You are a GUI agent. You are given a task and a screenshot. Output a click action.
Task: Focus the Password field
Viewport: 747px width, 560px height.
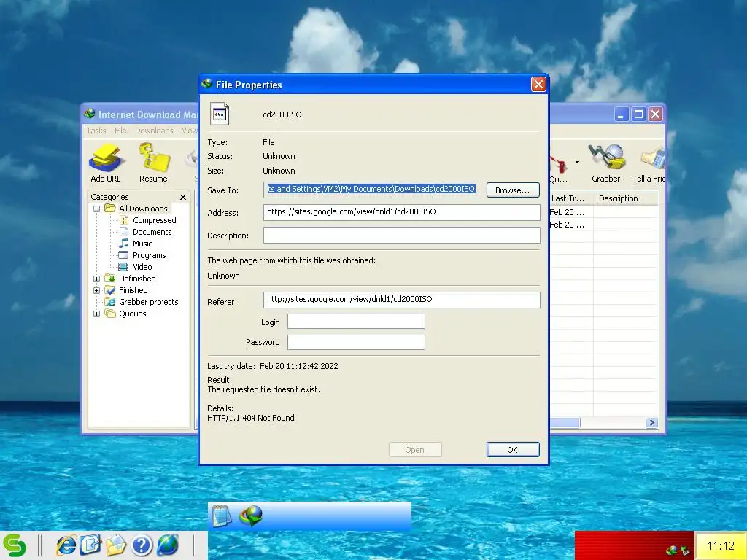[356, 343]
